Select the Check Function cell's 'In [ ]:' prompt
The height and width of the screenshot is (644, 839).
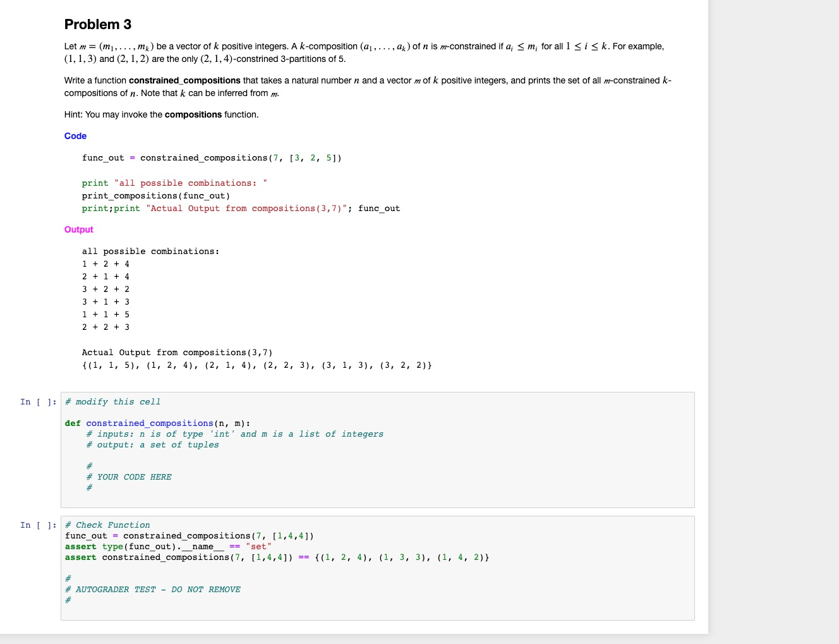pos(38,525)
